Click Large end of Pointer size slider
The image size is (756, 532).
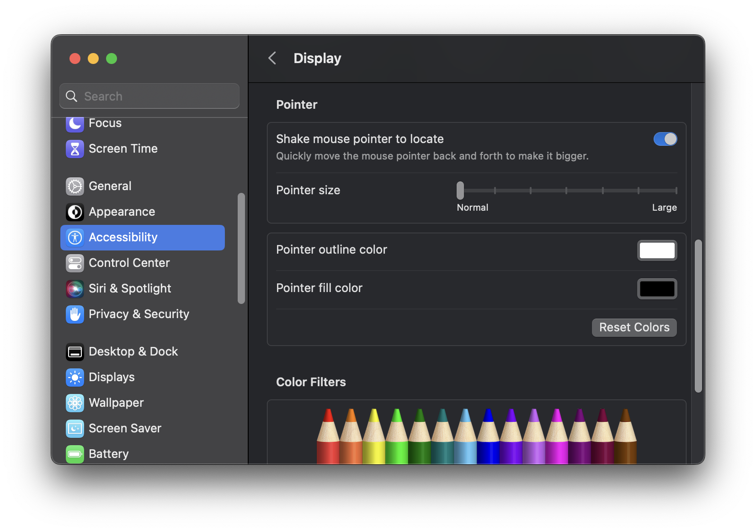676,191
